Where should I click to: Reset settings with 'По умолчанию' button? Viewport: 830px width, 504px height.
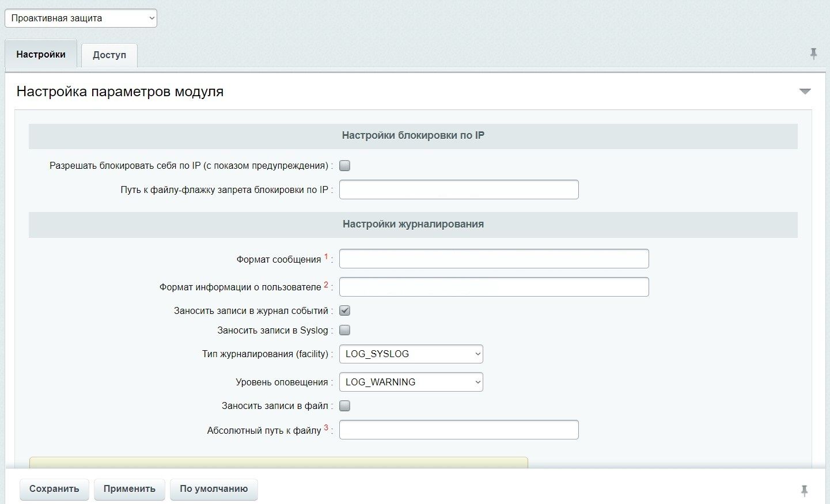(214, 489)
